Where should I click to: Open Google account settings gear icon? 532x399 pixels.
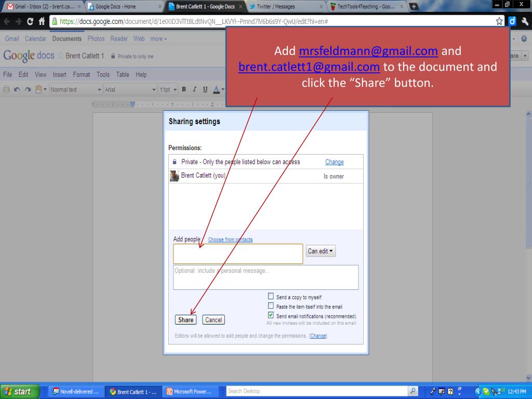pyautogui.click(x=524, y=38)
